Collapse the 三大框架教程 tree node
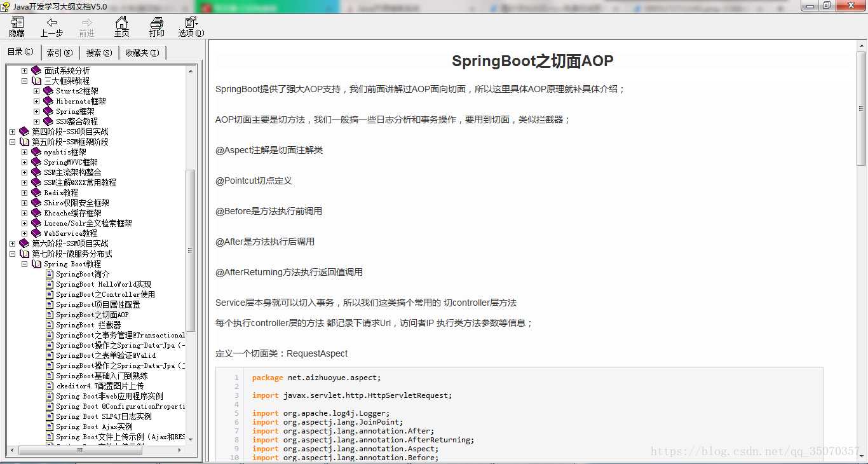 [25, 81]
